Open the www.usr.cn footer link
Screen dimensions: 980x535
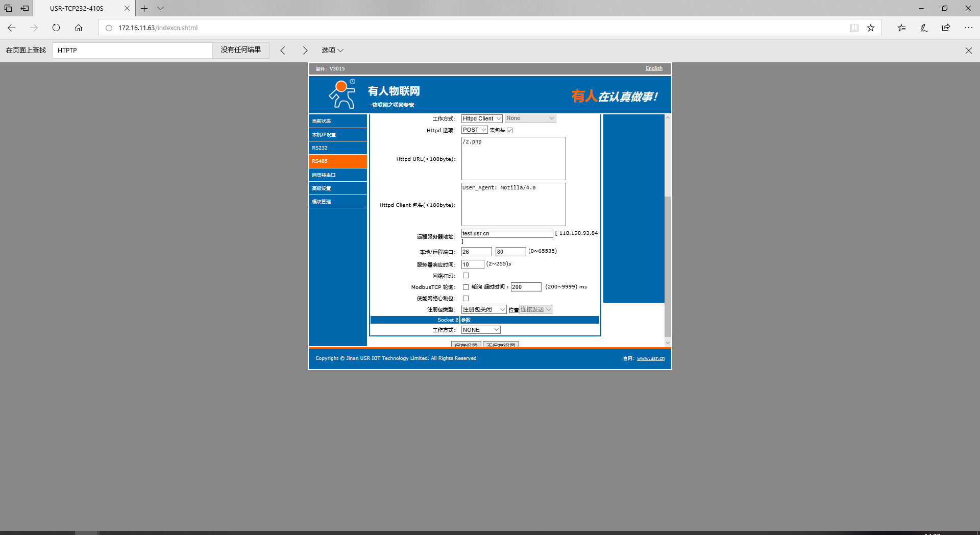point(650,358)
